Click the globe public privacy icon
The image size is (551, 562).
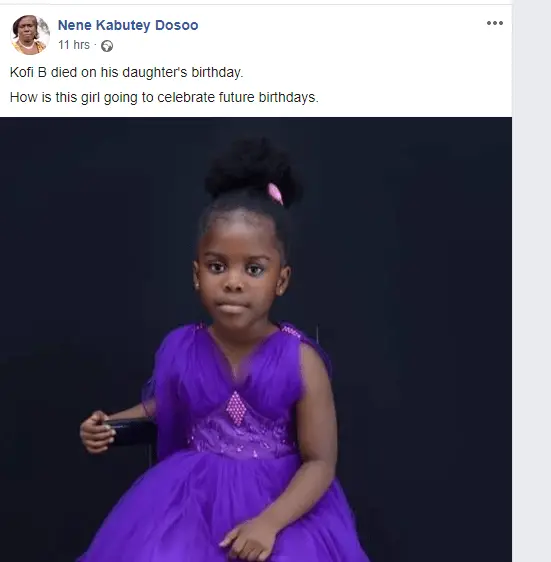click(107, 46)
